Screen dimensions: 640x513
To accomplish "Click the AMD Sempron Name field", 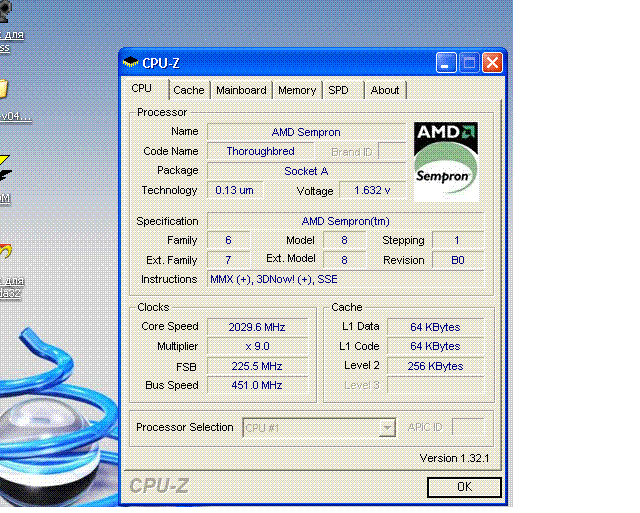I will (x=306, y=132).
